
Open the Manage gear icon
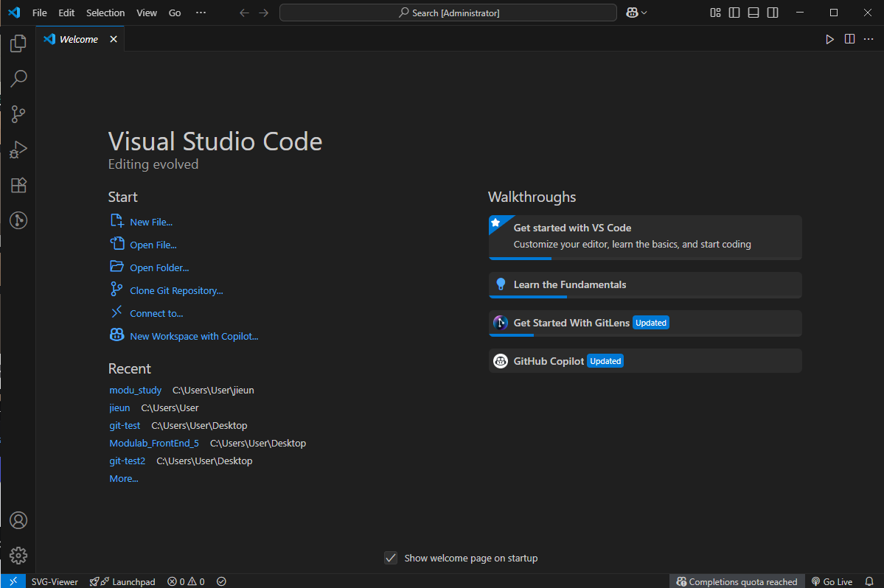[18, 556]
